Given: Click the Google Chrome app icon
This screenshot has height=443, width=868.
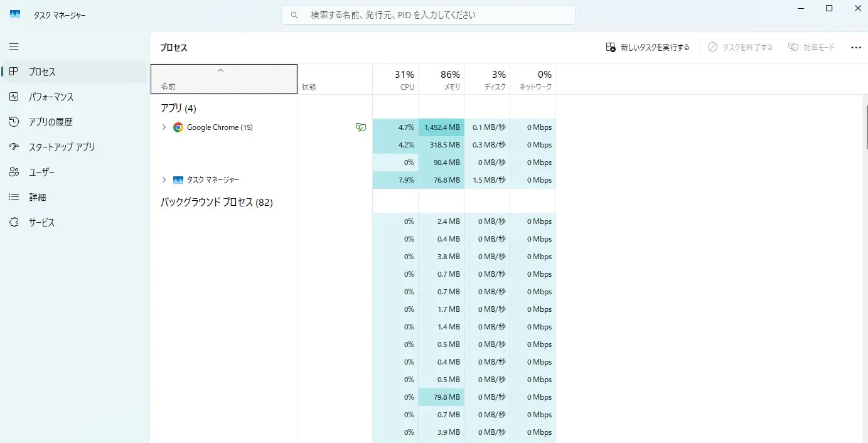Looking at the screenshot, I should point(178,127).
